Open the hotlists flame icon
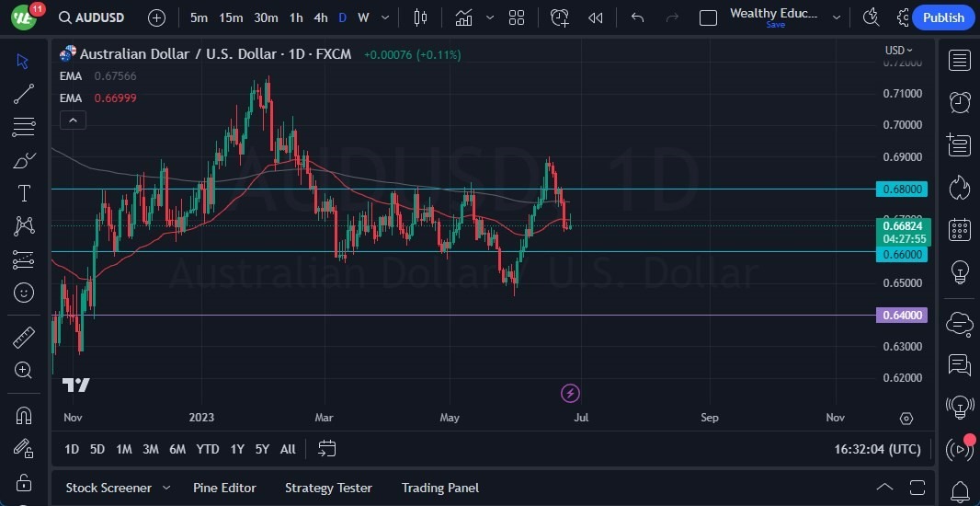The height and width of the screenshot is (506, 980). 960,188
